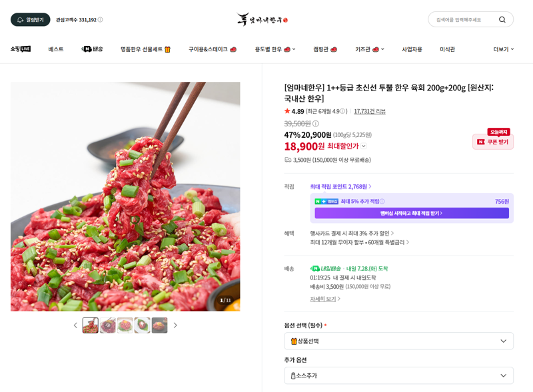Expand the 최대할인가 price details chevron

364,146
